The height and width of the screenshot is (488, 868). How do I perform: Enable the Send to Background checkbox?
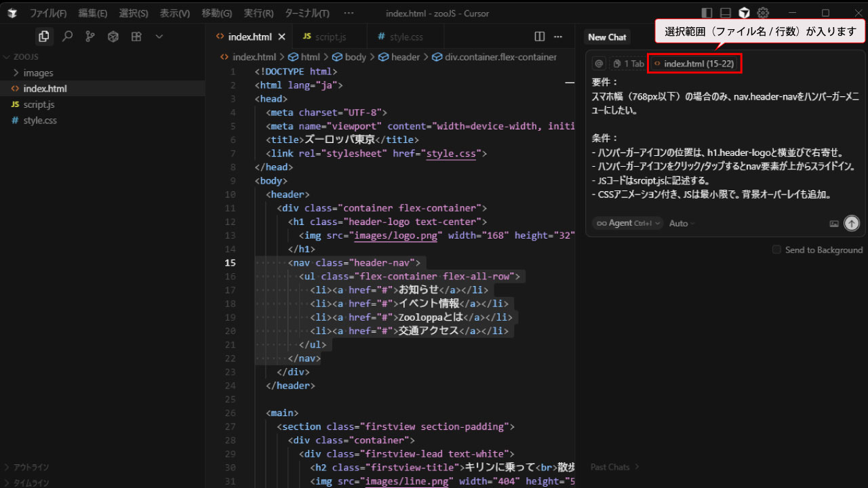click(776, 250)
